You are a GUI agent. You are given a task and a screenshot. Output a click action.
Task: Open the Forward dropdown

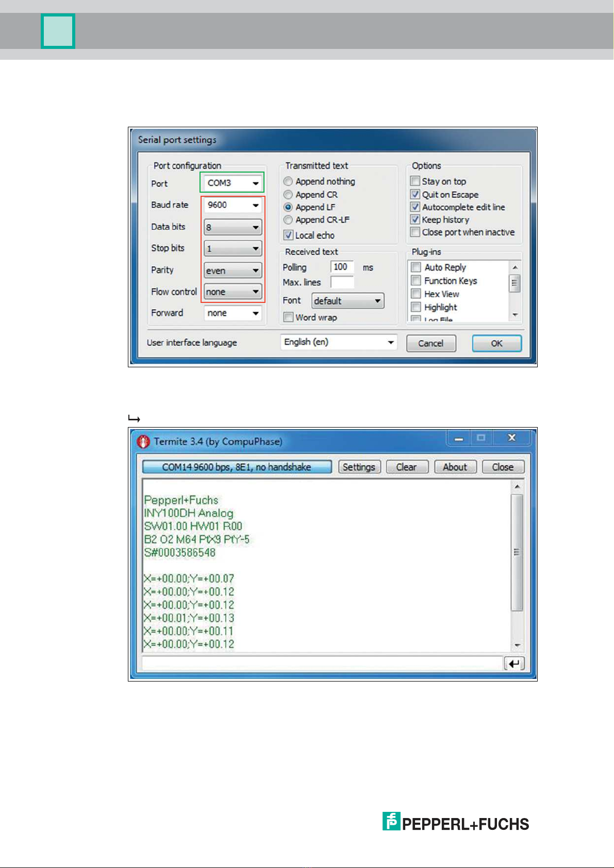pos(233,313)
